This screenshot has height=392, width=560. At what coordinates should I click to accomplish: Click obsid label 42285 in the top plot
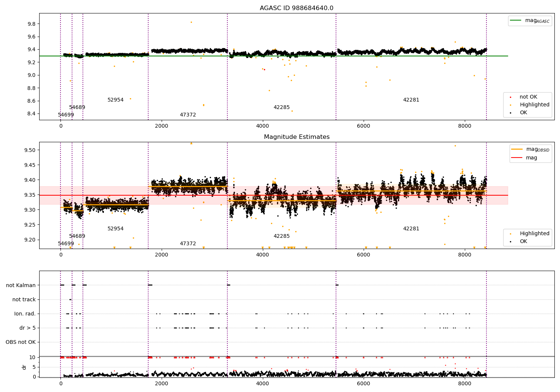point(281,108)
